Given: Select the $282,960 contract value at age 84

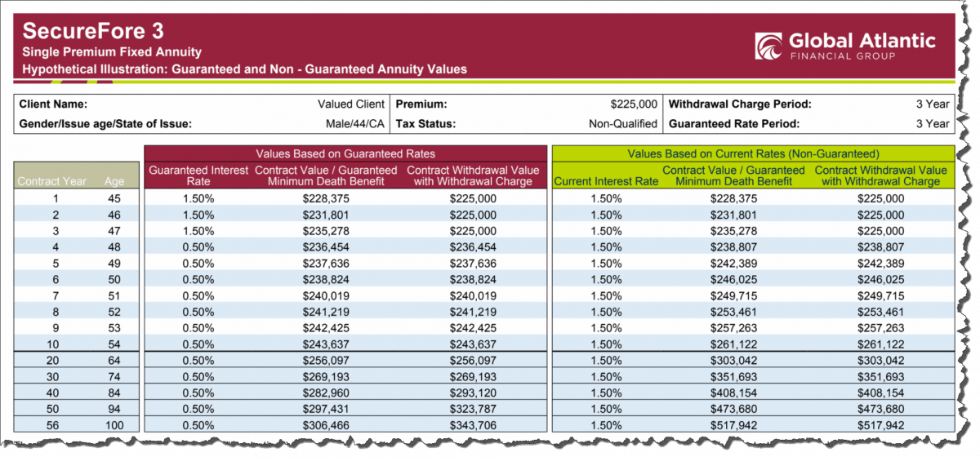Looking at the screenshot, I should point(327,394).
